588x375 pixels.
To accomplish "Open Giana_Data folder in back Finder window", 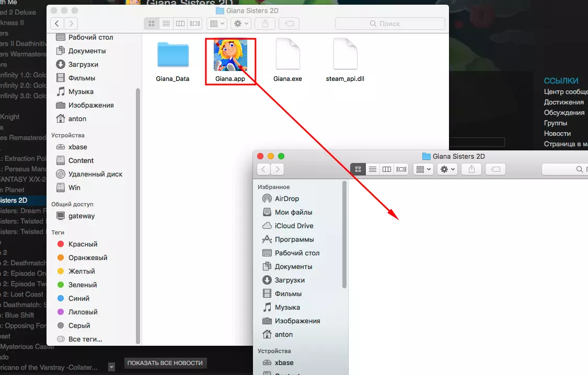I will click(173, 55).
